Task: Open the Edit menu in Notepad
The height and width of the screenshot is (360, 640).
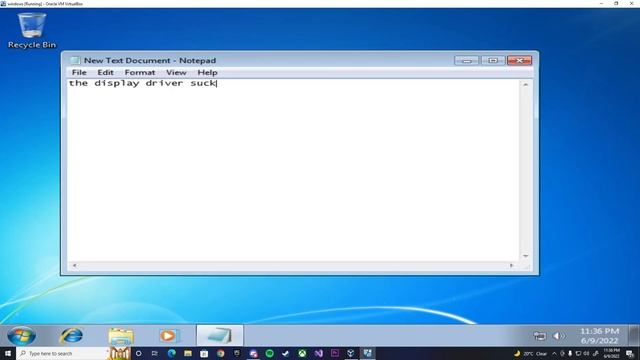Action: click(x=105, y=72)
